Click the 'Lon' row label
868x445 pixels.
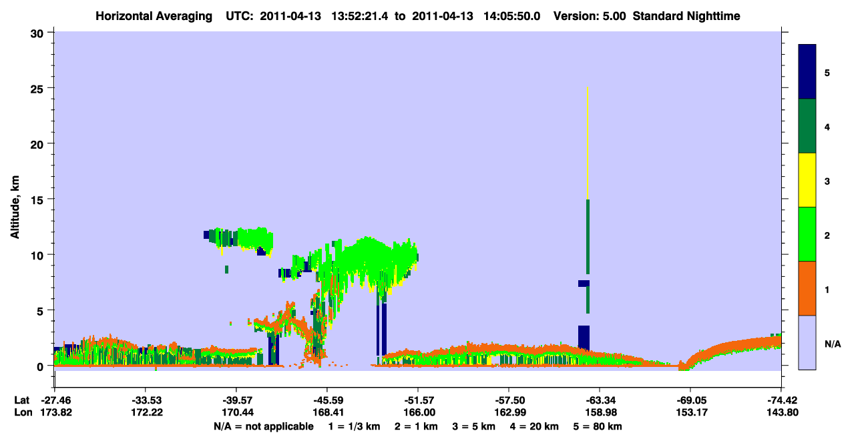click(22, 413)
